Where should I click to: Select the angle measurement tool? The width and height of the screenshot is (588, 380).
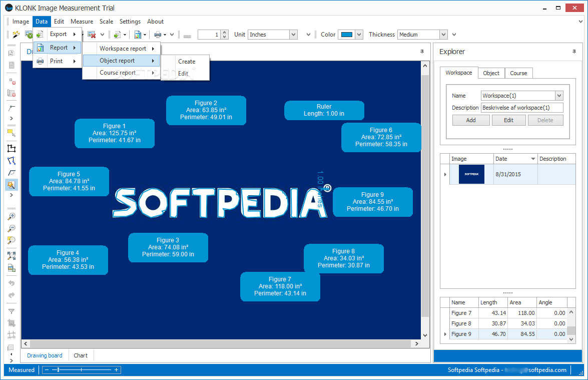[12, 108]
